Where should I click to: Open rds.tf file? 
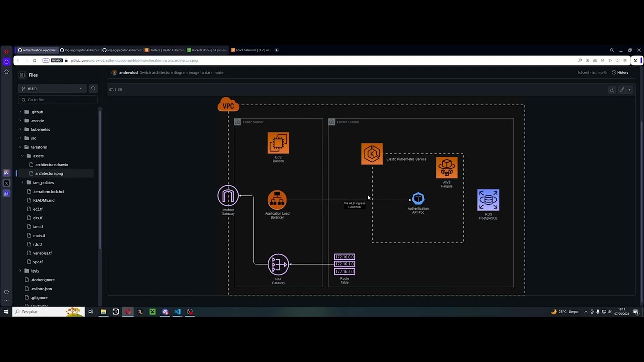click(37, 244)
